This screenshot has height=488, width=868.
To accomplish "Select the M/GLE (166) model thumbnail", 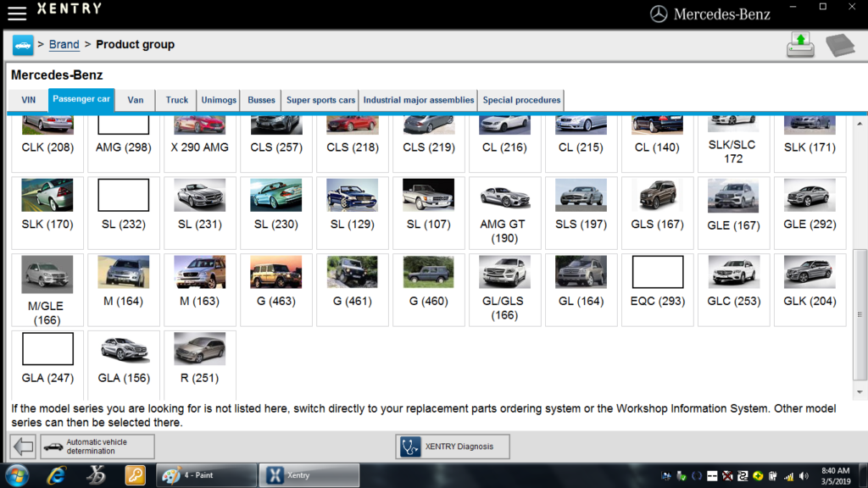I will click(47, 274).
